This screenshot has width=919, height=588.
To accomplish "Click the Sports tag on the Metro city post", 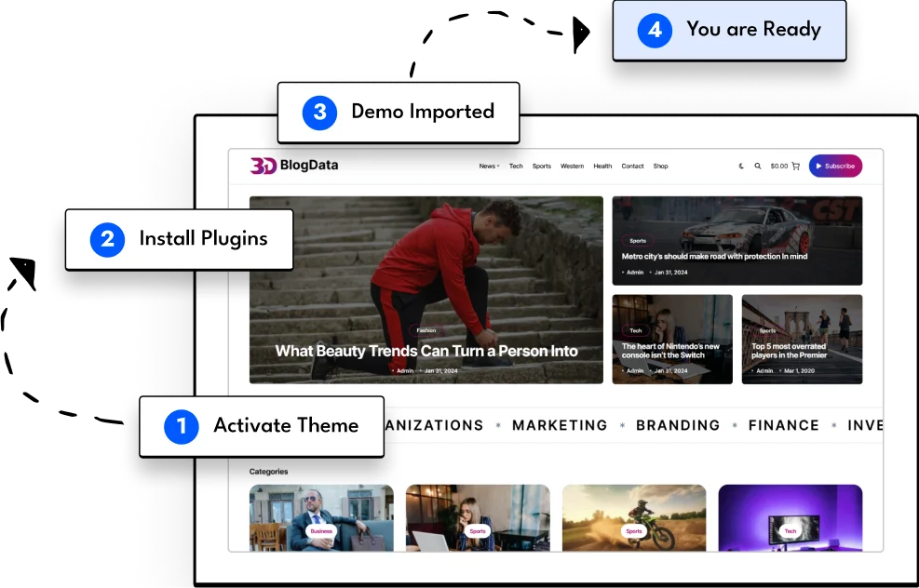I will [x=638, y=241].
